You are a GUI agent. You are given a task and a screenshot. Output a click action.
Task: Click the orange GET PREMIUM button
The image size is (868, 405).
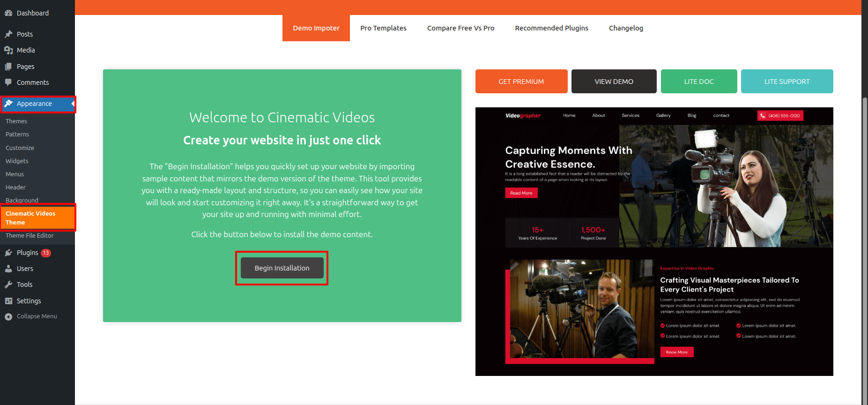tap(521, 82)
